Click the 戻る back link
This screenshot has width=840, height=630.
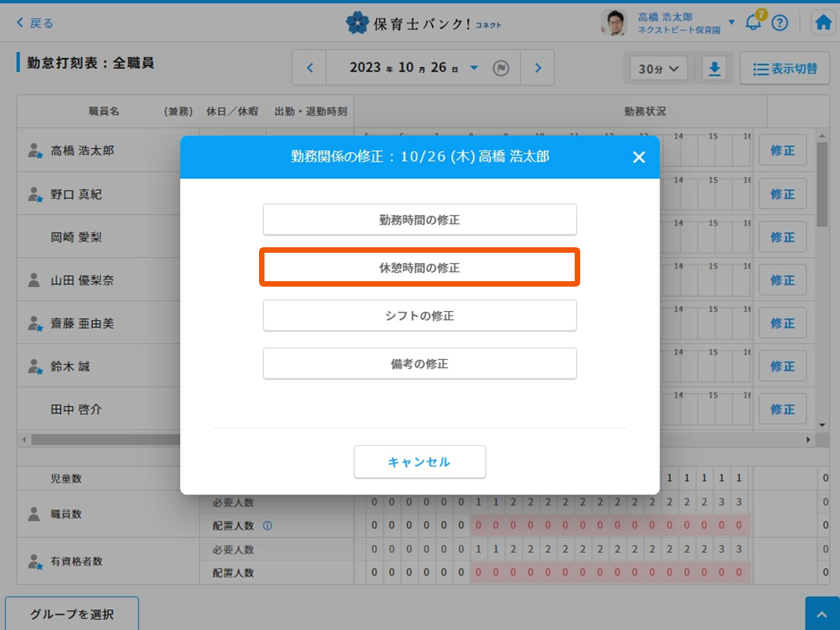[35, 23]
